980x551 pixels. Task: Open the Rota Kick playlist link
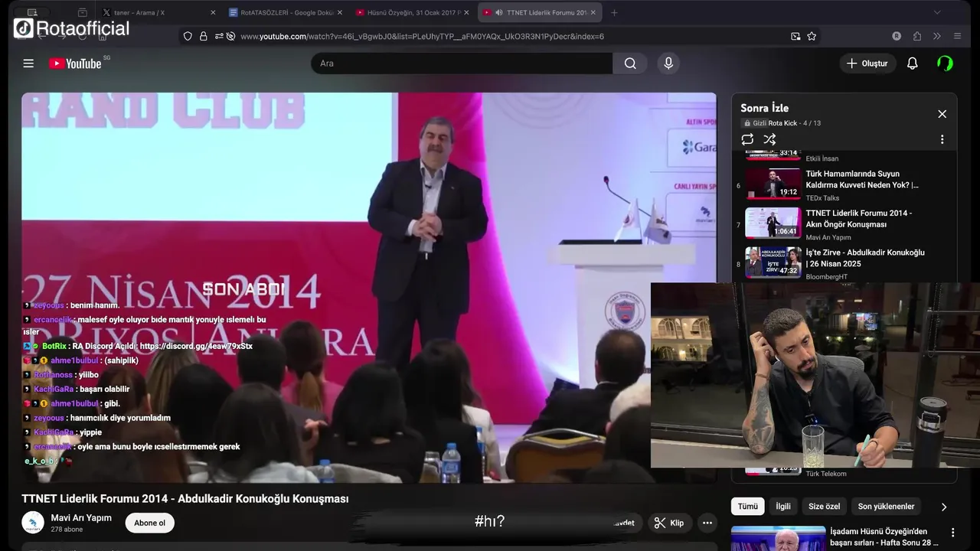pos(782,123)
